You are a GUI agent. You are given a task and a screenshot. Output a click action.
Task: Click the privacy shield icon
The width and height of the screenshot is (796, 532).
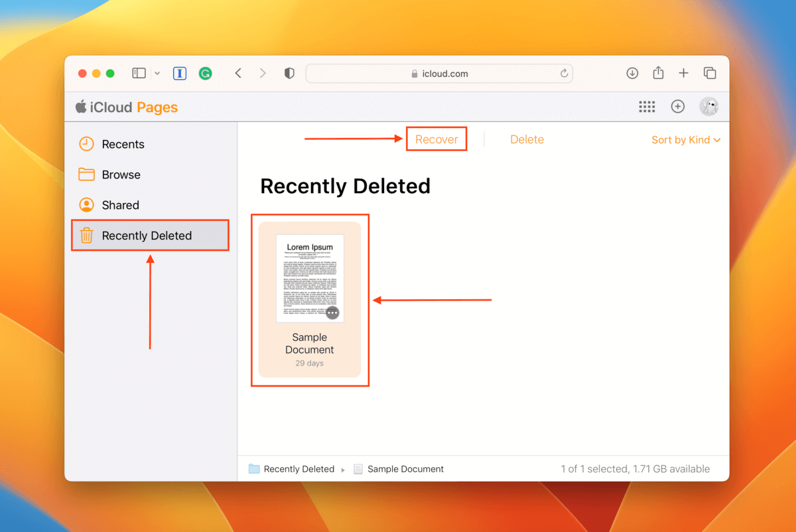coord(289,74)
